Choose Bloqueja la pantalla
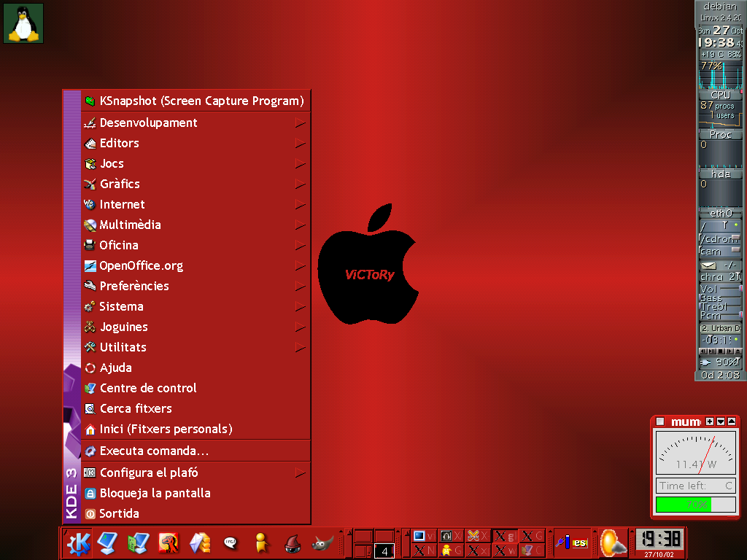Viewport: 747px width, 560px height. coord(196,494)
